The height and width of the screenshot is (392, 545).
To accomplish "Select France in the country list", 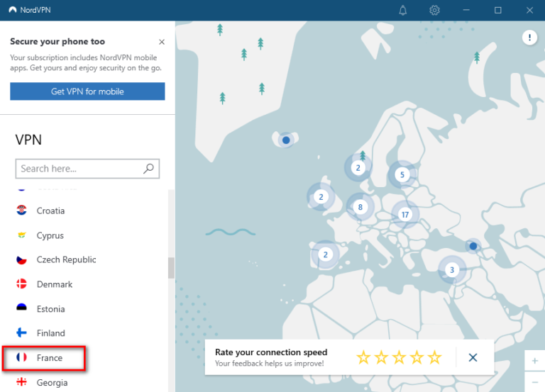I will [x=50, y=358].
